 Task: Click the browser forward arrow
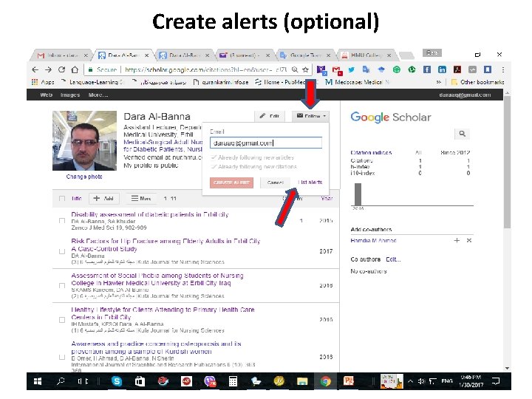coord(48,69)
